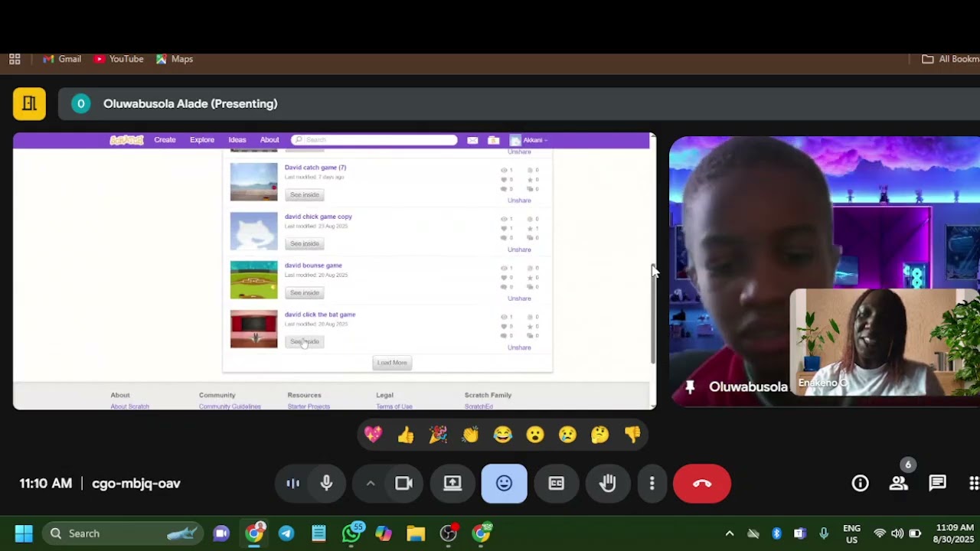Open the in-call chat panel
The width and height of the screenshot is (980, 551).
tap(937, 483)
